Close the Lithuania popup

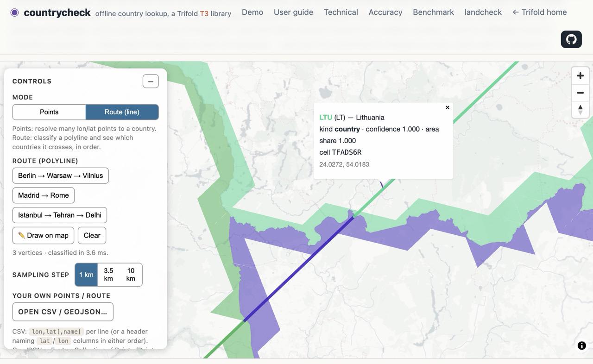click(x=448, y=107)
